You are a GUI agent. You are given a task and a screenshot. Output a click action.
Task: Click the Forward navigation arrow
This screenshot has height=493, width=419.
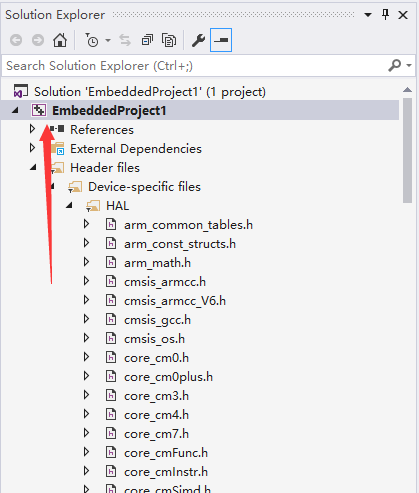coord(38,40)
